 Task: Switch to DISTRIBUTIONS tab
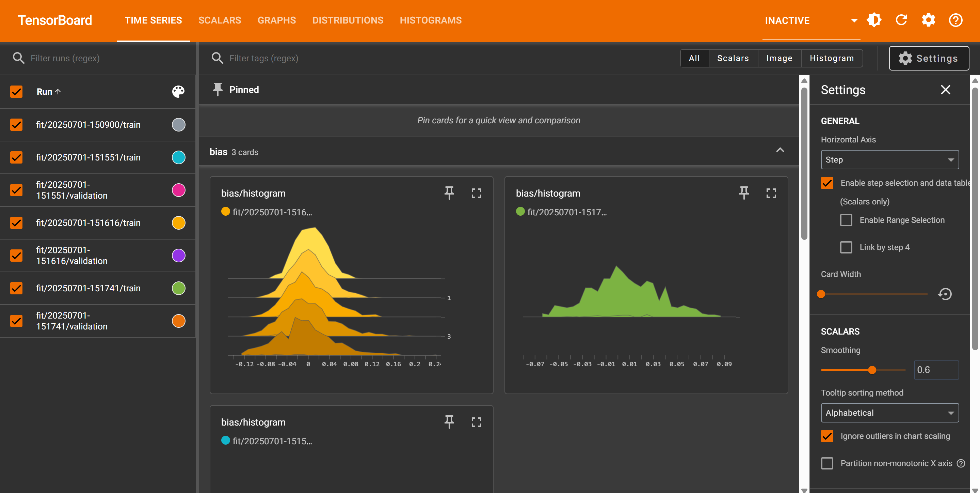(348, 20)
